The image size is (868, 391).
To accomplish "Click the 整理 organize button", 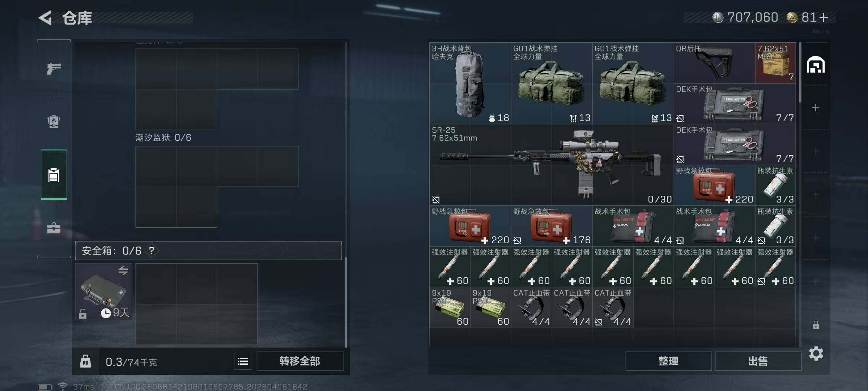I will (668, 361).
